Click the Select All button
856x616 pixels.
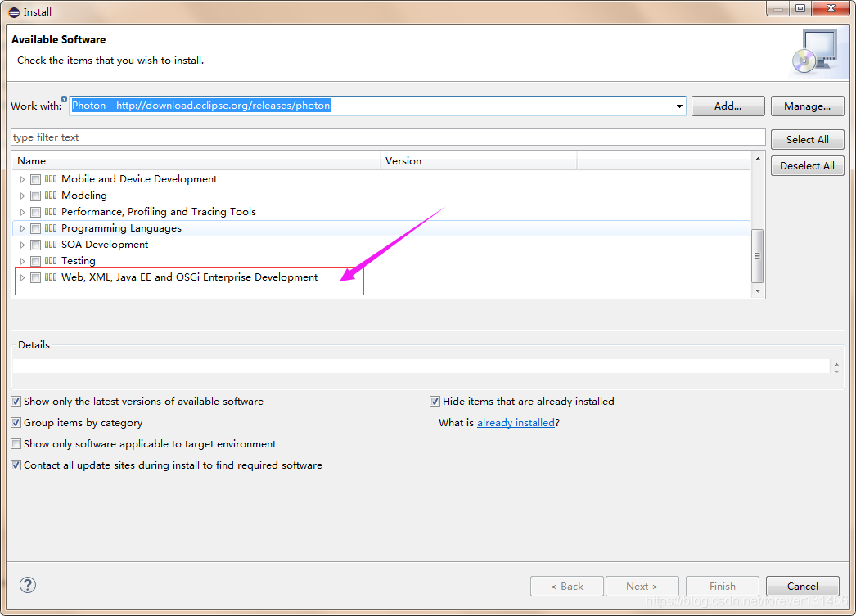point(808,140)
